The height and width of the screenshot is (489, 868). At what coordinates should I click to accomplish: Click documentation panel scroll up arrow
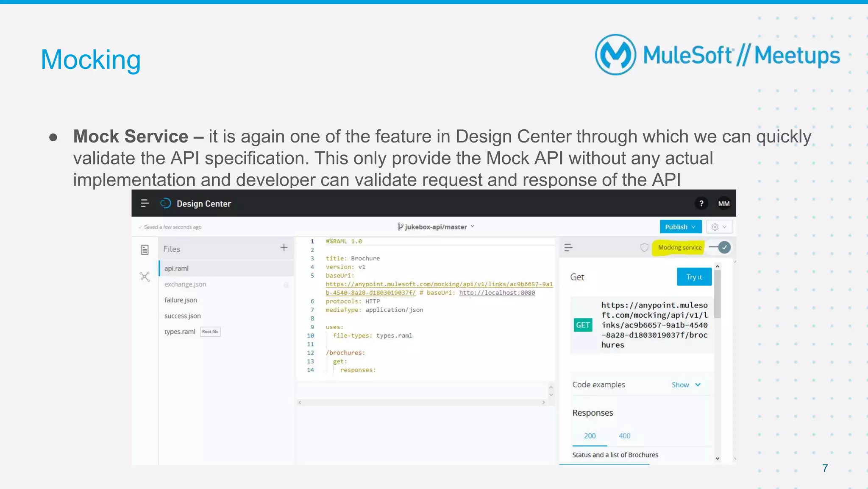(x=717, y=266)
